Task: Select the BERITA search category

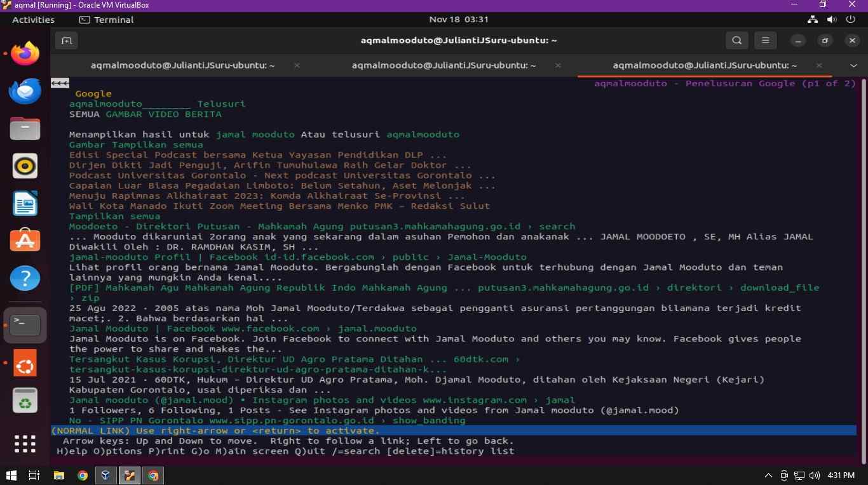Action: (203, 114)
